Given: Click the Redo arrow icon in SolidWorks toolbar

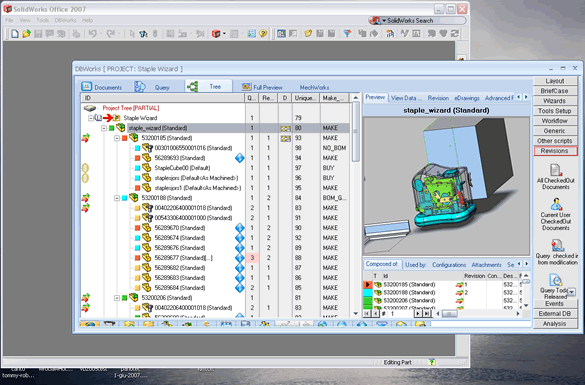Looking at the screenshot, I should click(110, 34).
